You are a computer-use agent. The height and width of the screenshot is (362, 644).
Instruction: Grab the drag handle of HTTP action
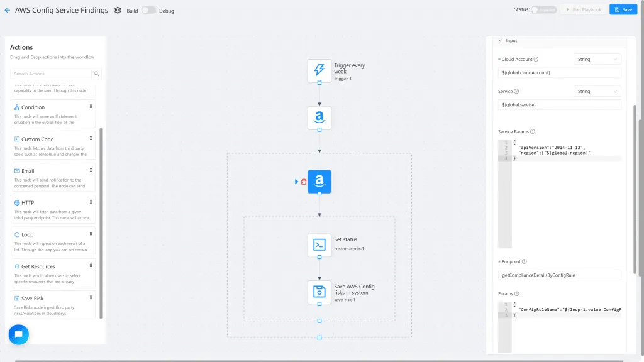pos(91,202)
